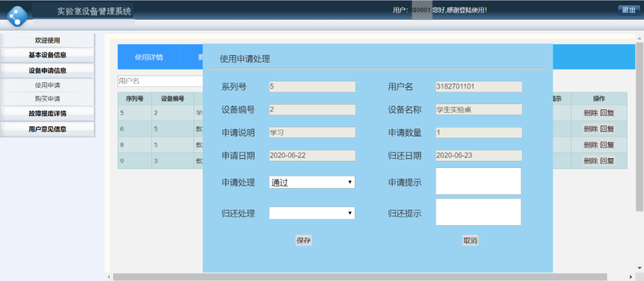Image resolution: width=644 pixels, height=281 pixels.
Task: Click the blue share-style logo icon
Action: tap(17, 17)
